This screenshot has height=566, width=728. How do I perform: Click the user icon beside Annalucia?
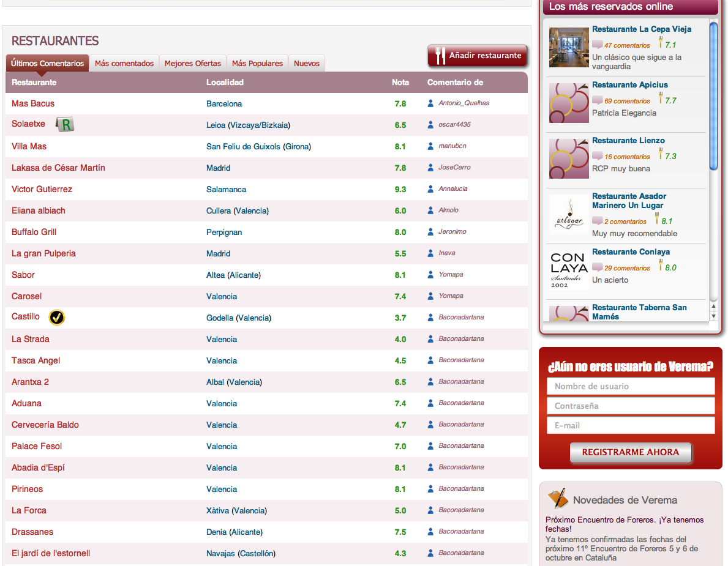point(430,188)
